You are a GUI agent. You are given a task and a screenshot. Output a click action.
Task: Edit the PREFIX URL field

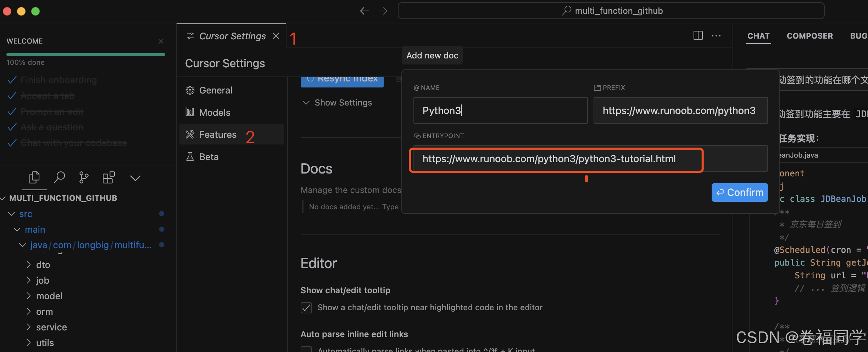click(x=680, y=110)
